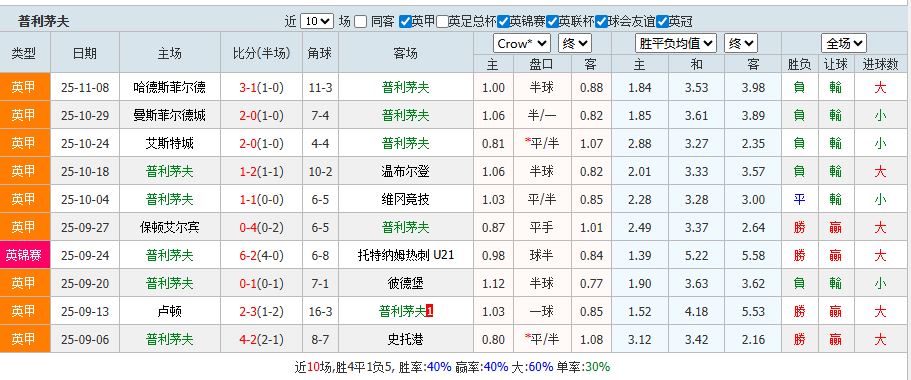Click the 11-3 corner count cell
Viewport: 911px width, 380px height.
(320, 88)
